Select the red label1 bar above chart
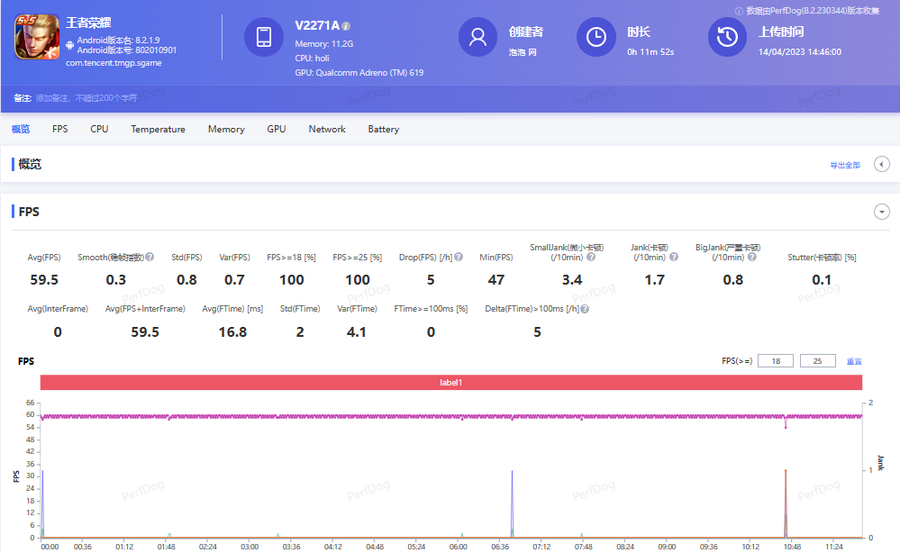 pos(451,382)
